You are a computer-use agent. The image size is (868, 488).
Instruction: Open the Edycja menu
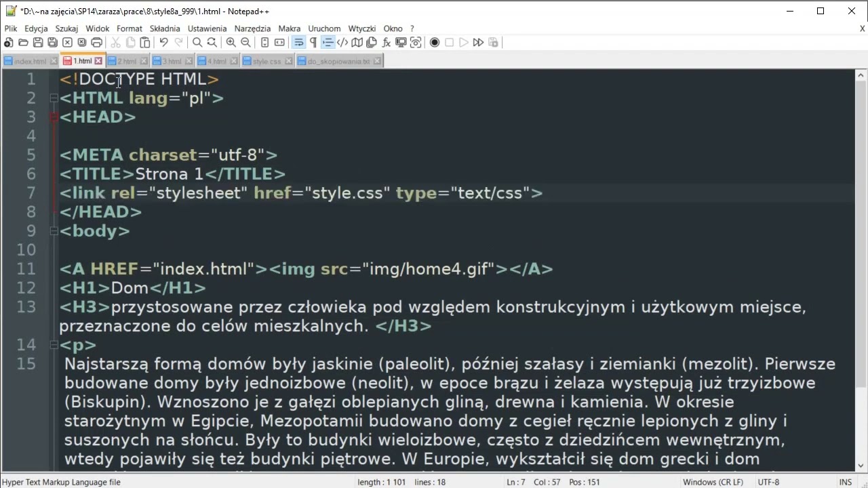[x=36, y=28]
